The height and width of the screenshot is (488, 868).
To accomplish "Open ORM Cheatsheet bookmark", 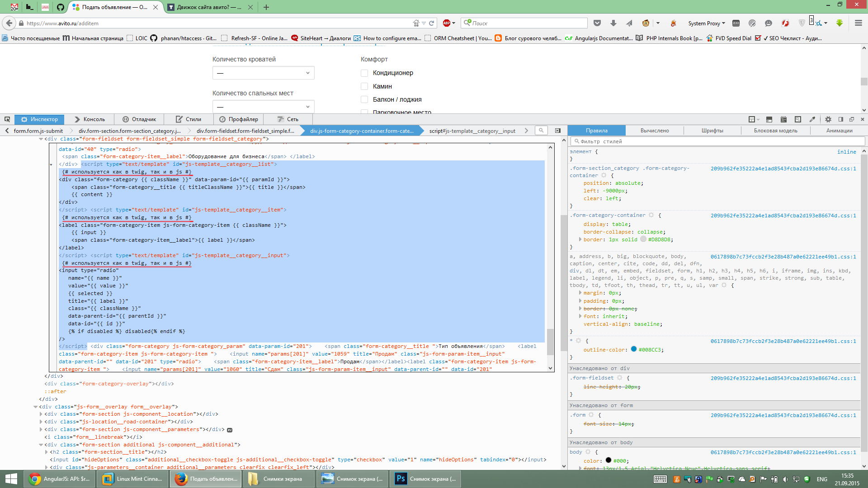I will click(458, 38).
